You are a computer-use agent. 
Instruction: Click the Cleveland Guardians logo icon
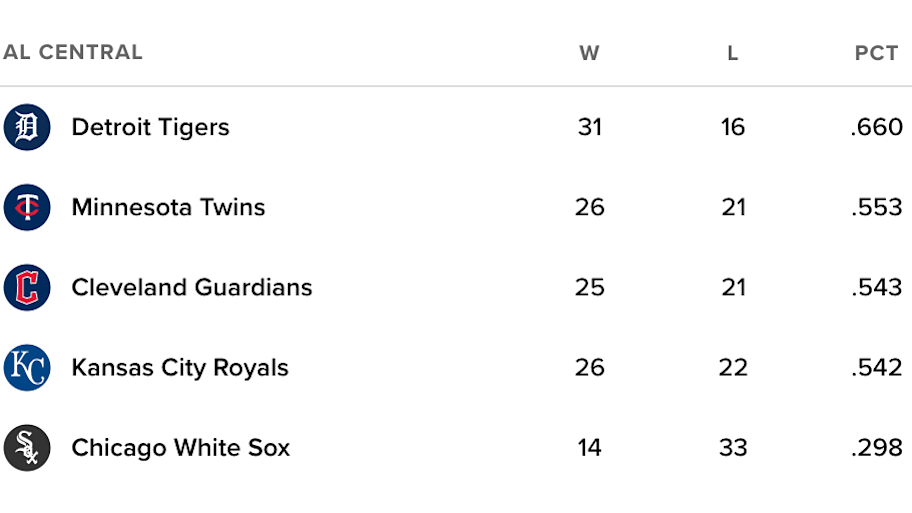(x=27, y=287)
